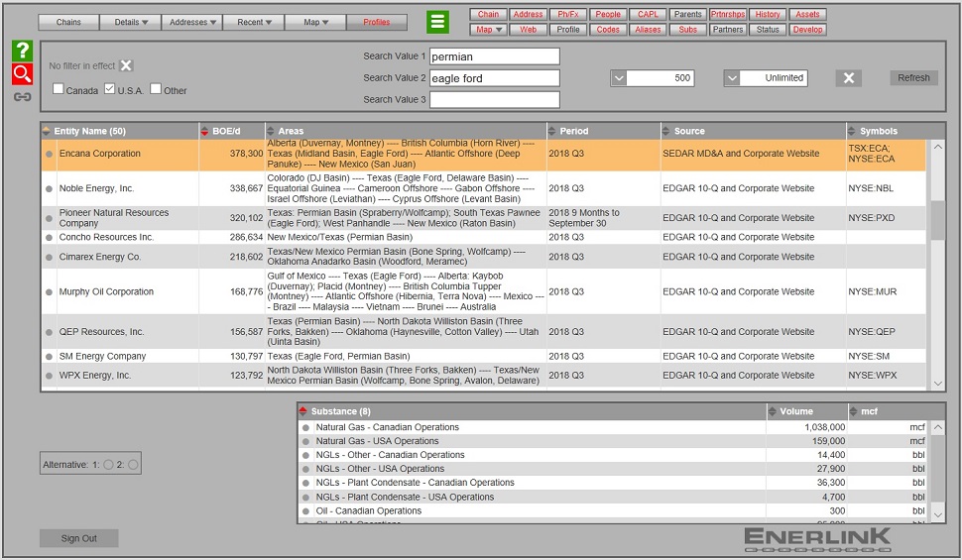
Task: Open the Chains tab
Action: tap(68, 22)
